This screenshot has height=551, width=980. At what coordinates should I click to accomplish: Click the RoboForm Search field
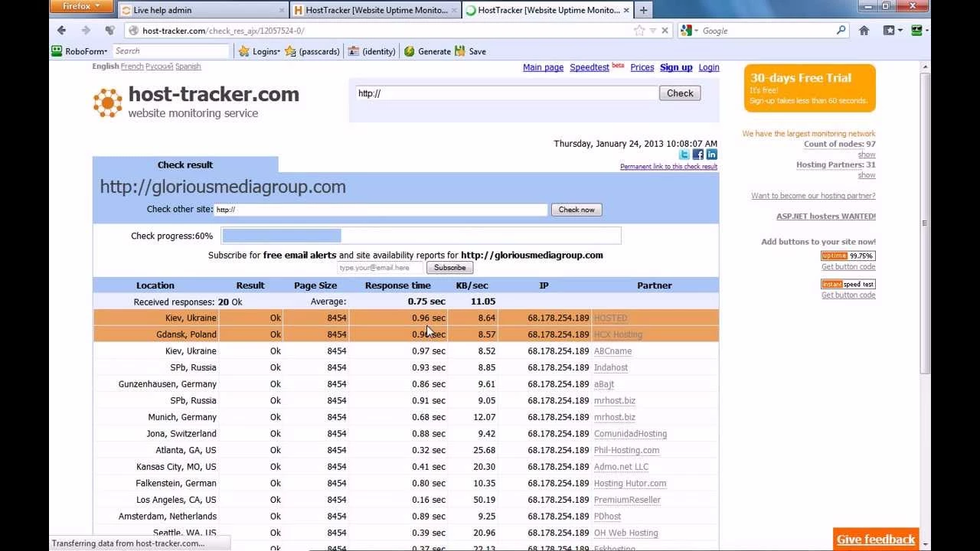171,51
